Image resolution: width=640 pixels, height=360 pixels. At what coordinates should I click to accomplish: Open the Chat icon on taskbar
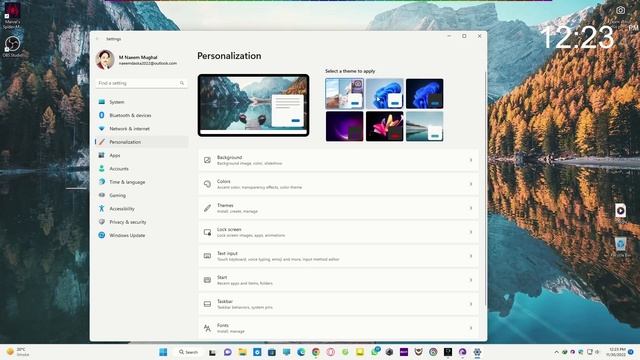click(228, 352)
